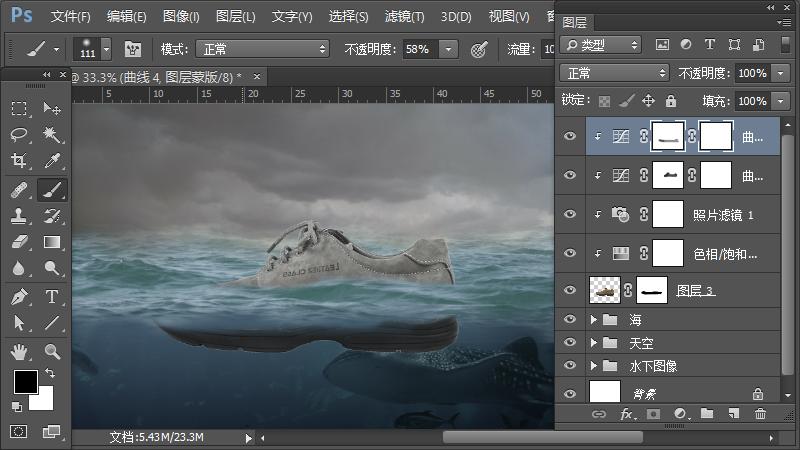Open layer opacity dropdown arrow
The height and width of the screenshot is (450, 800).
pos(781,73)
